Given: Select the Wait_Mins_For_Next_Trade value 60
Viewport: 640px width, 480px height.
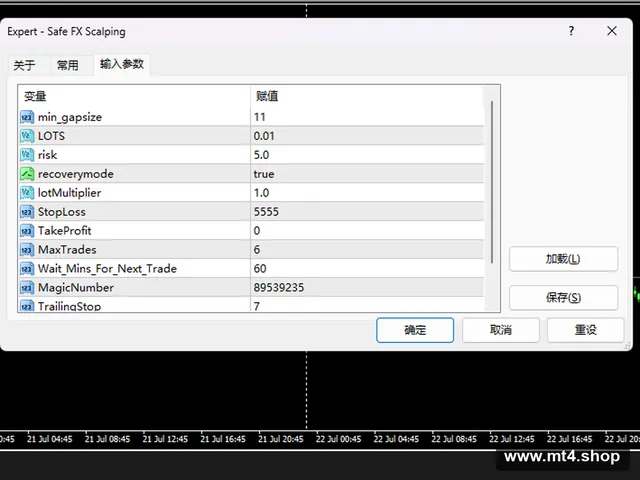Looking at the screenshot, I should [260, 269].
